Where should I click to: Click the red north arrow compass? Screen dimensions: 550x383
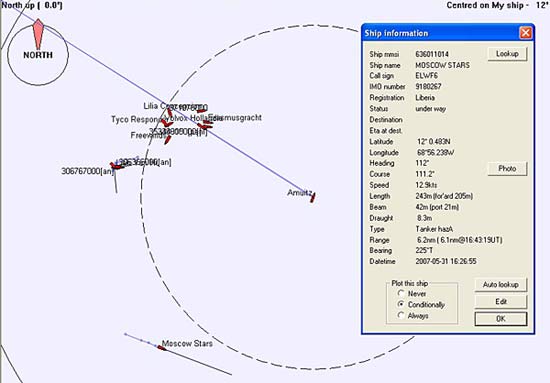(x=38, y=34)
